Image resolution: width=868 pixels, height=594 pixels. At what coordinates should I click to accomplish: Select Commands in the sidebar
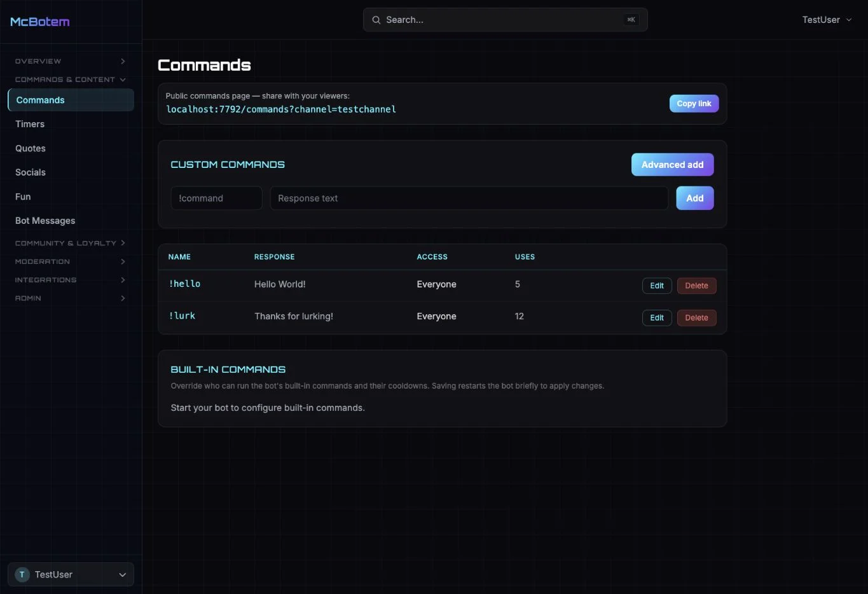click(71, 100)
